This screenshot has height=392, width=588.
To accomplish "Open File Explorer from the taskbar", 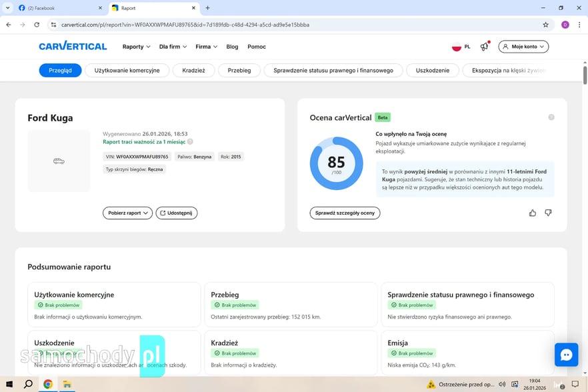I will point(67,384).
